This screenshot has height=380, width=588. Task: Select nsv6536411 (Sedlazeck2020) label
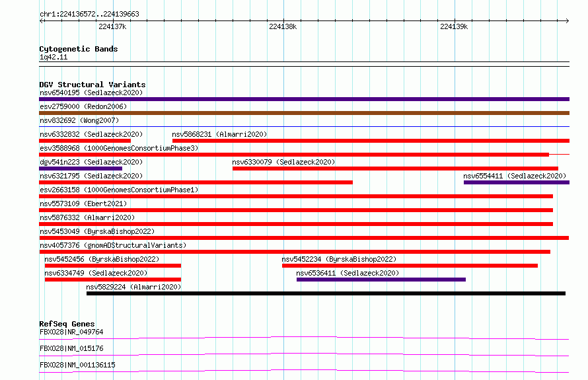[x=348, y=273]
